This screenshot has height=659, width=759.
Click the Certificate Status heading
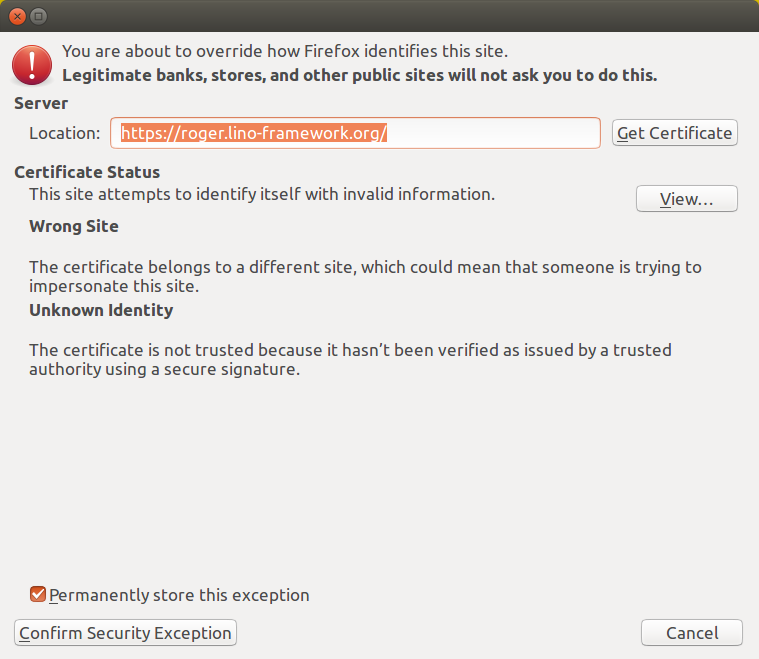tap(87, 172)
